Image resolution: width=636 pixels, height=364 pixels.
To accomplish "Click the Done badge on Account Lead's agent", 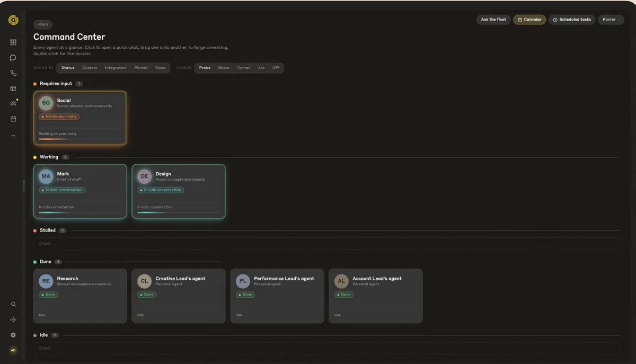I will tap(344, 295).
